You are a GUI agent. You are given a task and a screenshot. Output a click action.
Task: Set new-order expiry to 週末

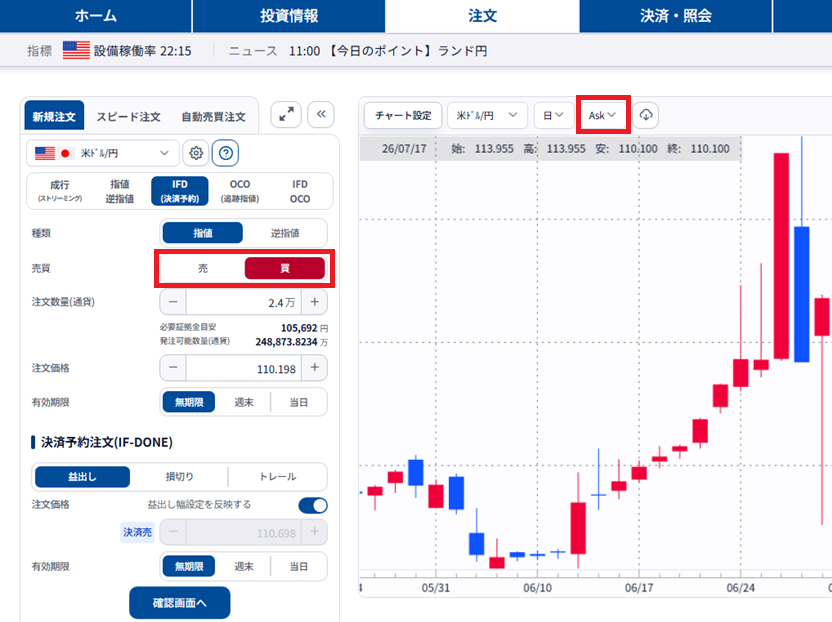pyautogui.click(x=244, y=402)
